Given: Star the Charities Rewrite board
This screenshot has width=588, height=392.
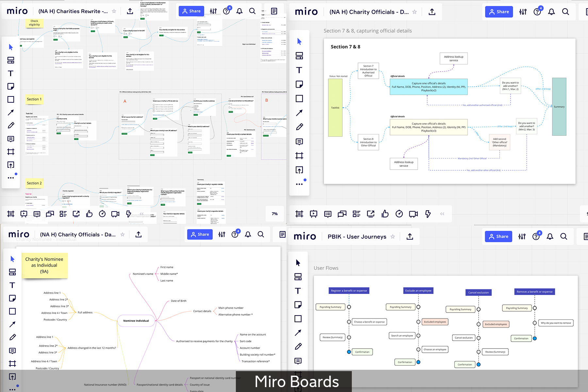Looking at the screenshot, I should point(114,11).
